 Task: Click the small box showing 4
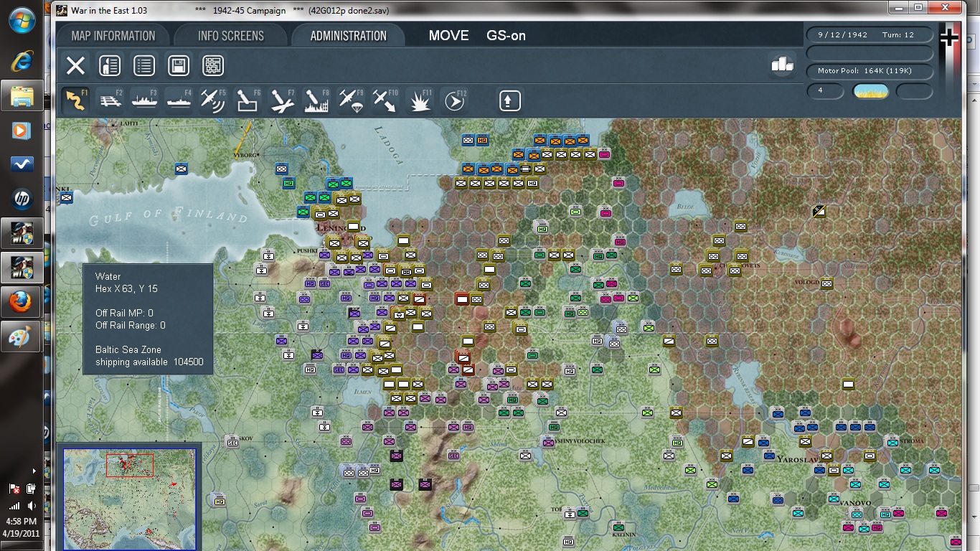click(825, 91)
